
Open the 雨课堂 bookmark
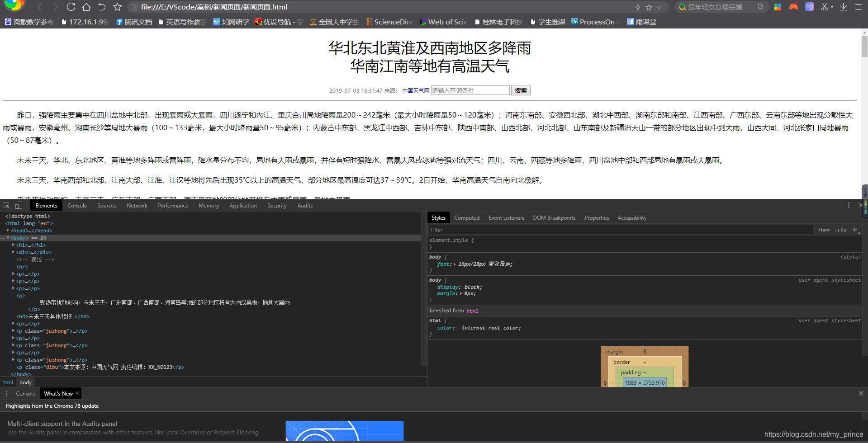coord(641,22)
